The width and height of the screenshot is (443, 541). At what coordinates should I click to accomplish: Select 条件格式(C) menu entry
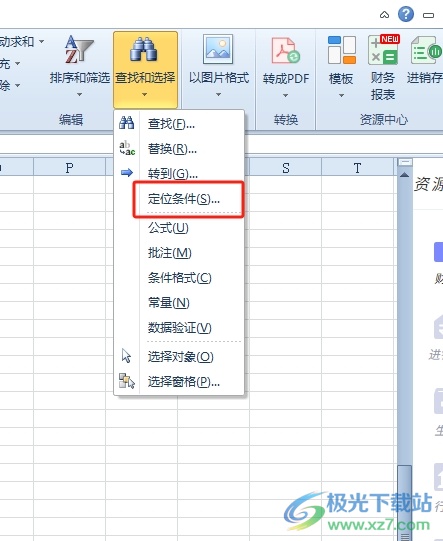click(179, 278)
